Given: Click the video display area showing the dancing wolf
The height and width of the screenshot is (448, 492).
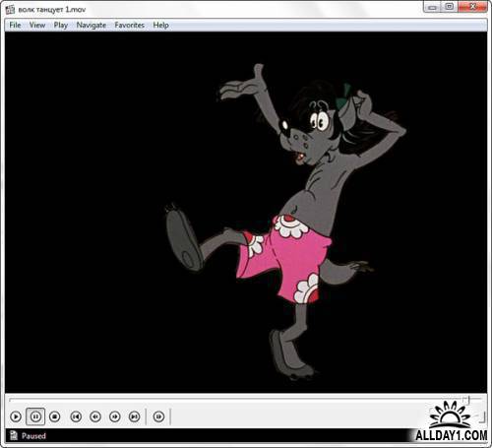Looking at the screenshot, I should (246, 213).
